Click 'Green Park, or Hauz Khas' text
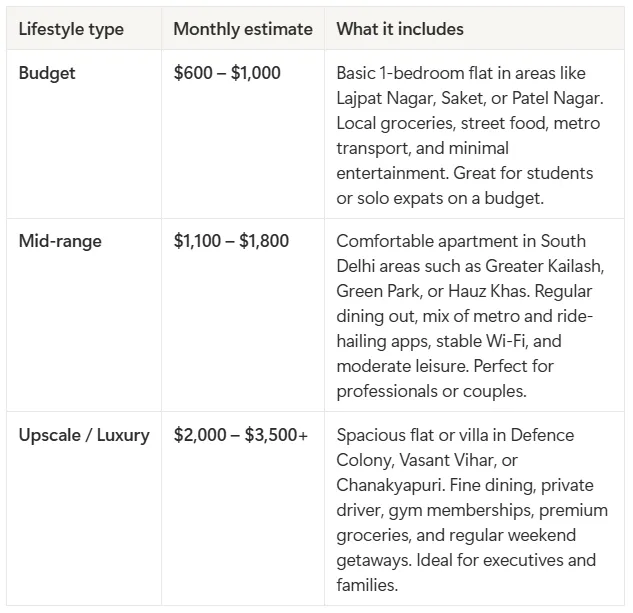Viewport: 633px width, 613px height. (x=433, y=291)
